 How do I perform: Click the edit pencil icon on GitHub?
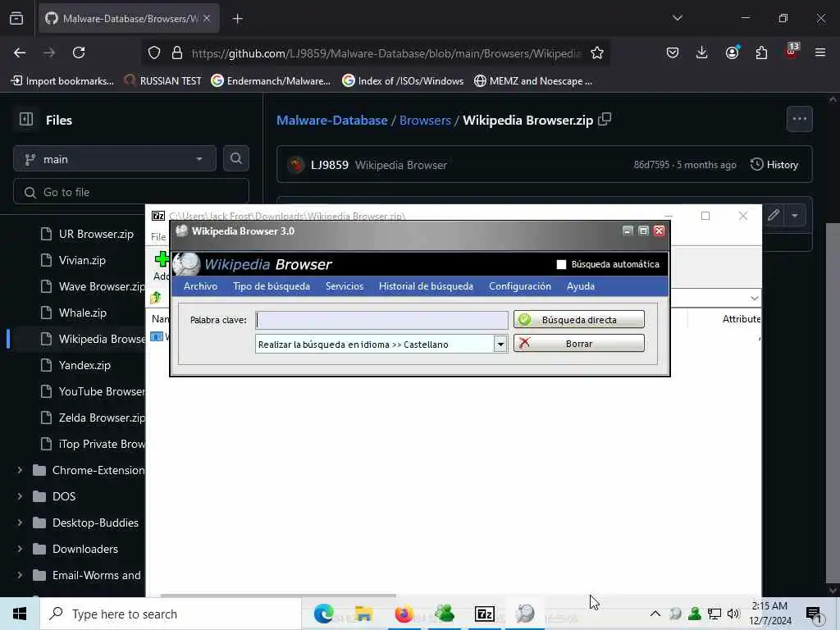coord(773,216)
